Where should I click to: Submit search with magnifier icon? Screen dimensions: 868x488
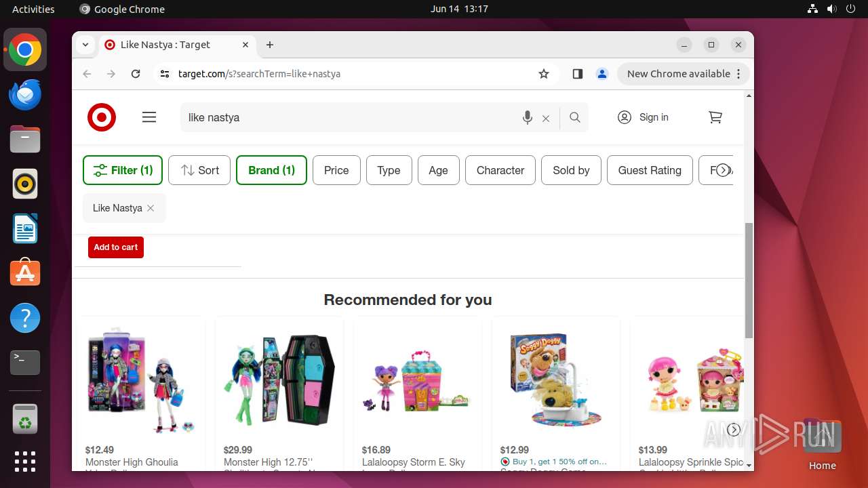pyautogui.click(x=575, y=117)
